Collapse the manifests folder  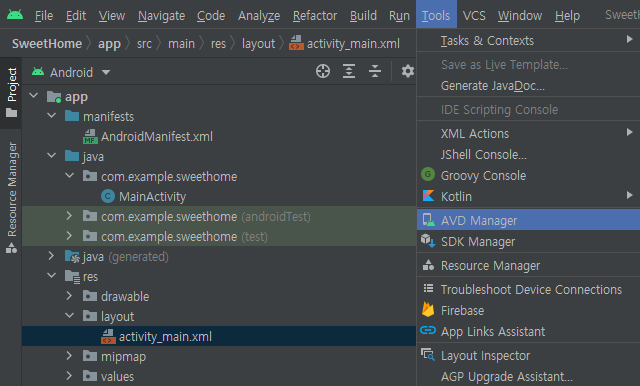pyautogui.click(x=52, y=116)
